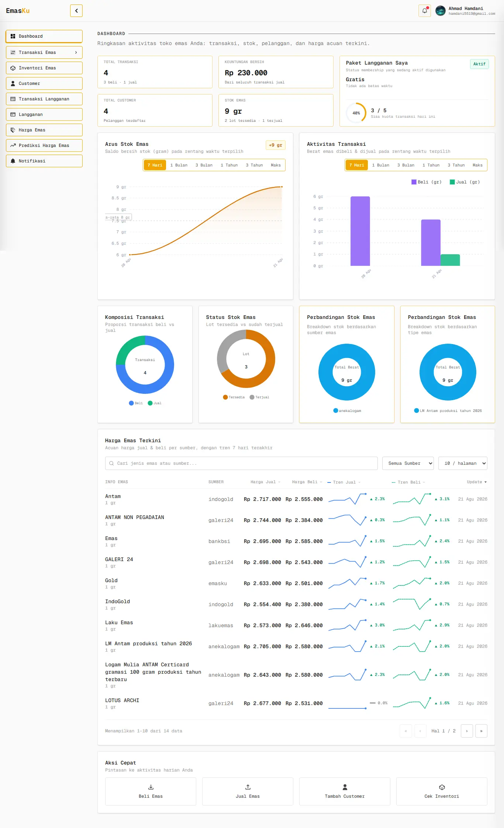Toggle Jual legend in Komposisi Transaksi
This screenshot has height=828, width=504.
(155, 403)
